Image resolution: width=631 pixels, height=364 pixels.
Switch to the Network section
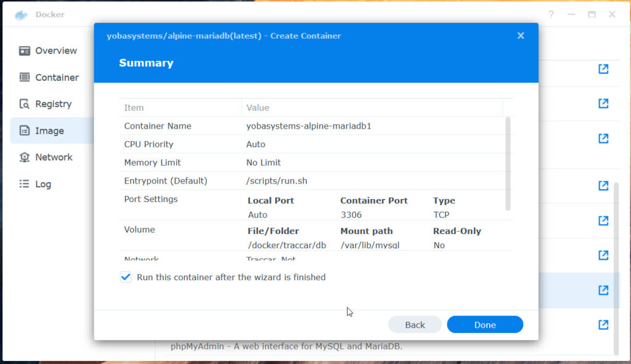click(46, 157)
